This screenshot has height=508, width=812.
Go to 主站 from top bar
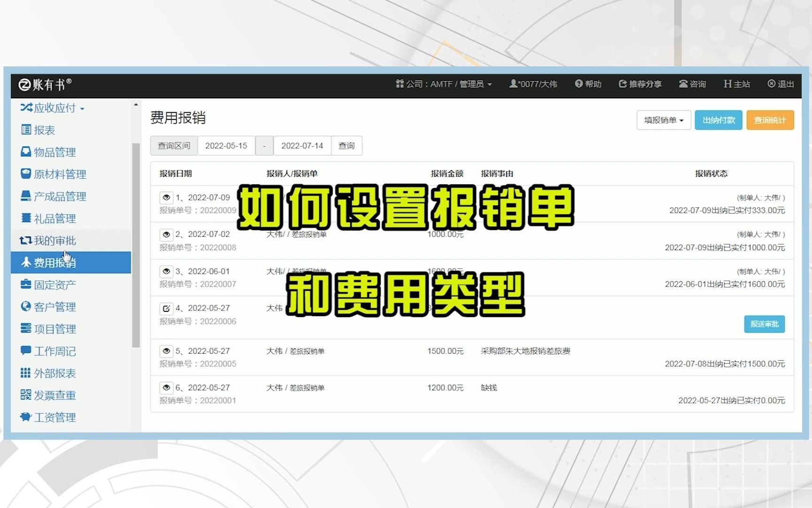[x=737, y=84]
